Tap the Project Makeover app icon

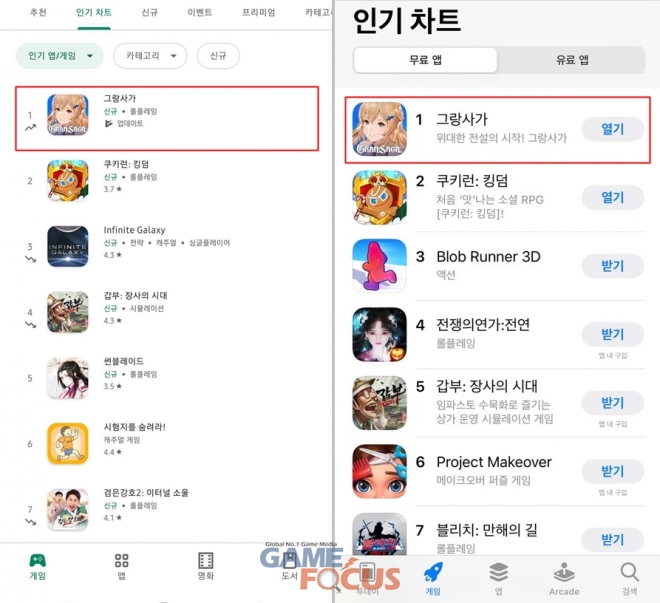[379, 471]
